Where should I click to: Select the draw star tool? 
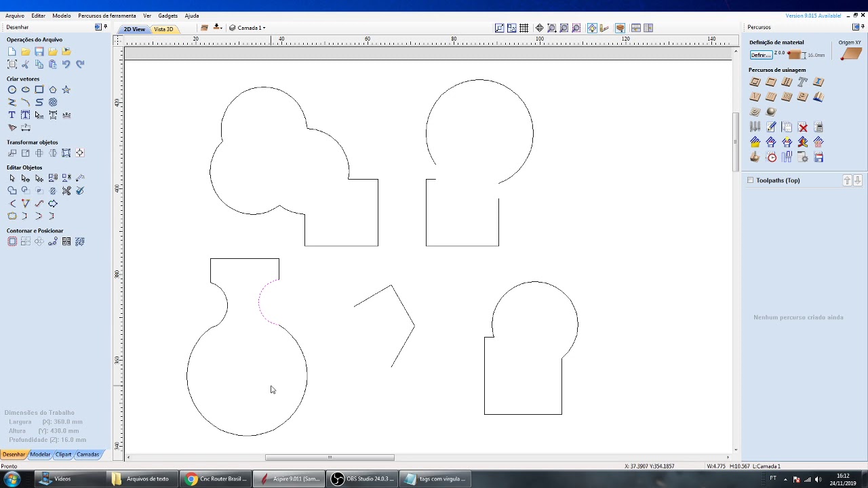pyautogui.click(x=66, y=89)
